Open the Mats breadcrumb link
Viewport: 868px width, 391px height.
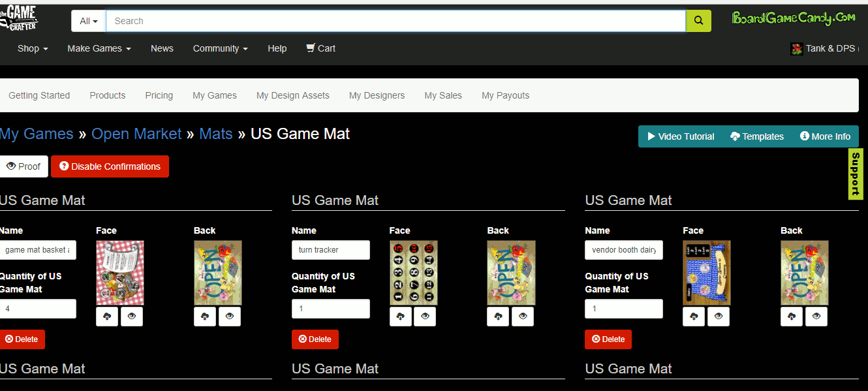click(215, 134)
